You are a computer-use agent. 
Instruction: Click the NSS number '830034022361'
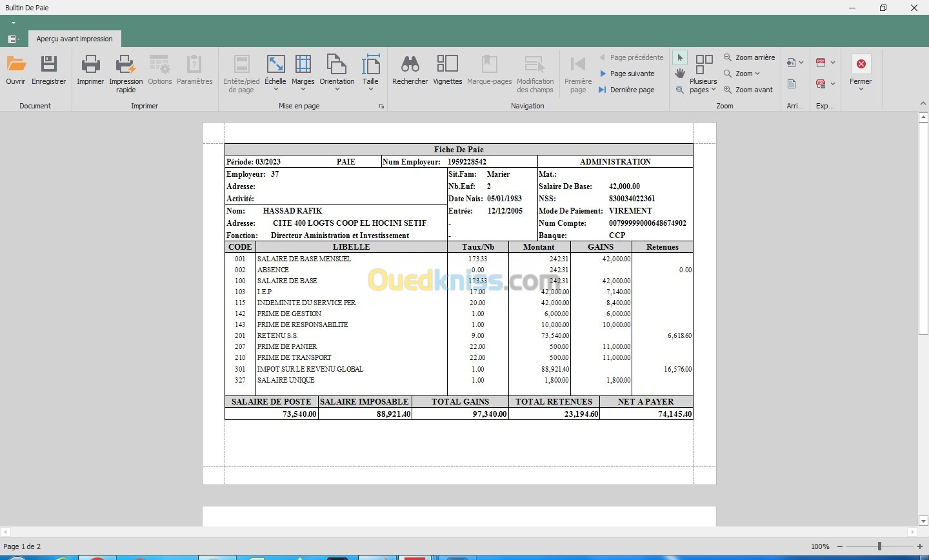(x=632, y=199)
